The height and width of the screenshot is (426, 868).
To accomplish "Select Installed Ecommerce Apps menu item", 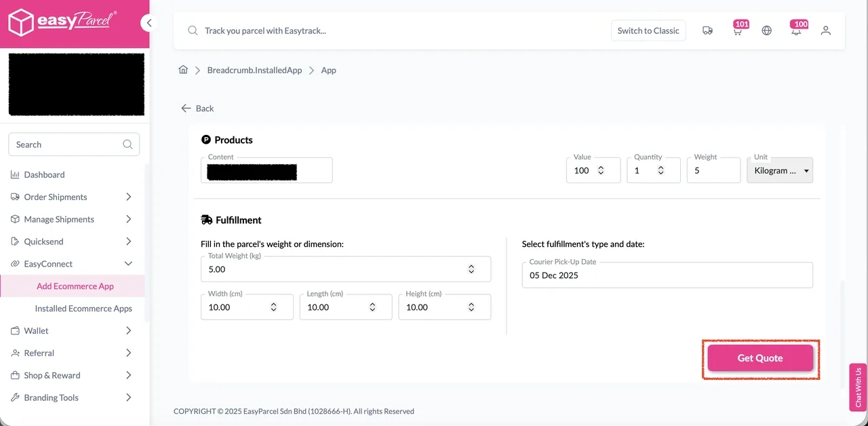I will (x=83, y=309).
